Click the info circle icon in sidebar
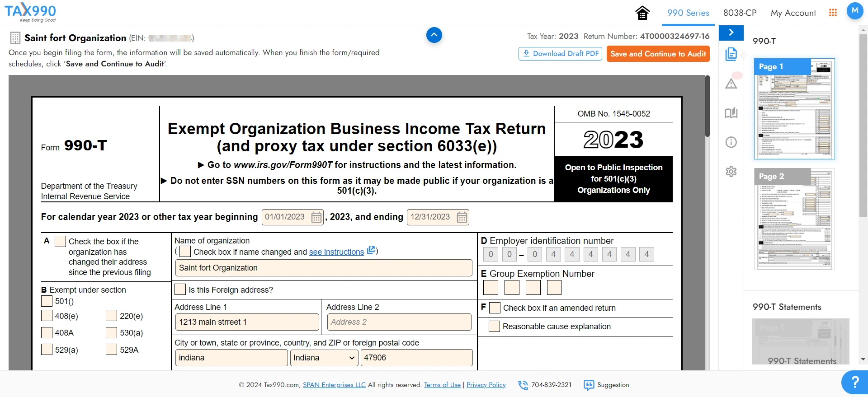868x397 pixels. coord(731,142)
